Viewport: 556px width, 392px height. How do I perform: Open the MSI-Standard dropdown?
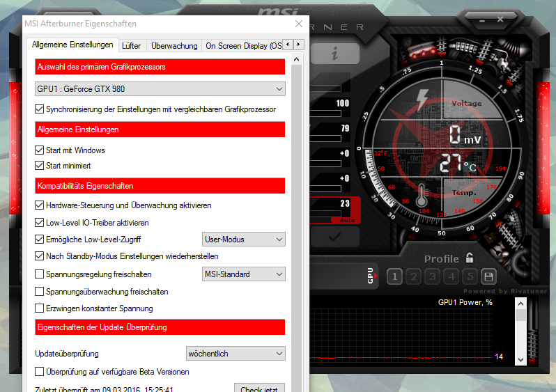click(x=244, y=274)
